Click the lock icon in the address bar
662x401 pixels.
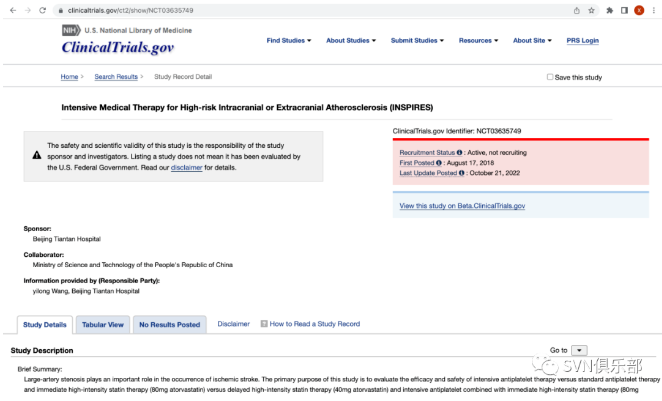tap(61, 11)
